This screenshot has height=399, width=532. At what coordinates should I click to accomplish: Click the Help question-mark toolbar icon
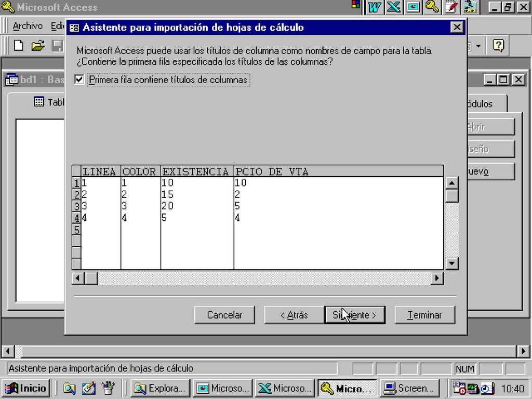coord(498,46)
